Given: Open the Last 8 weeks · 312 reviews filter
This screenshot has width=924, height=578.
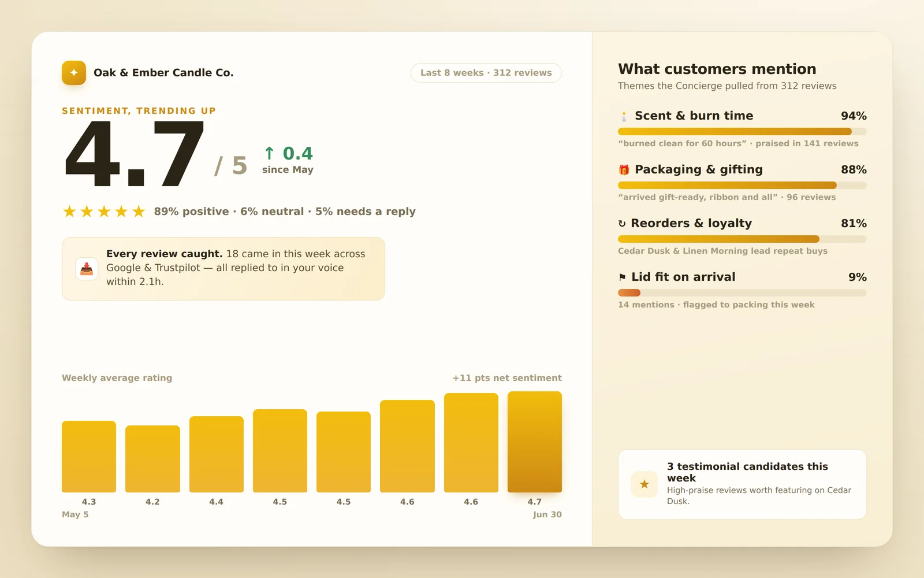Looking at the screenshot, I should click(486, 73).
